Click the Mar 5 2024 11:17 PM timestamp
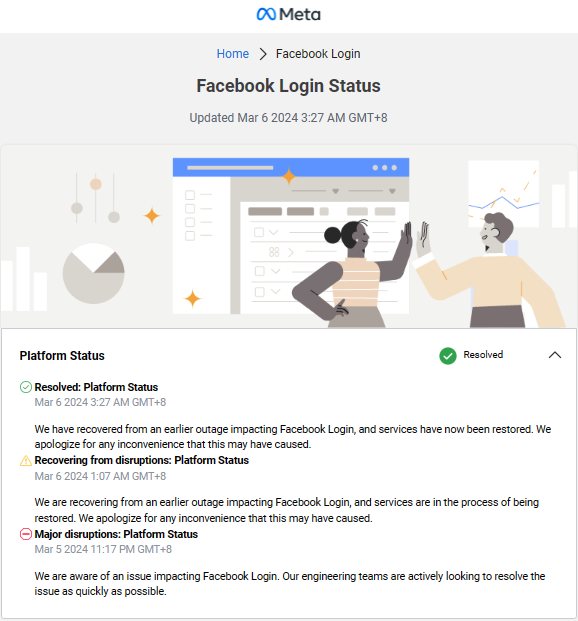 pyautogui.click(x=103, y=549)
